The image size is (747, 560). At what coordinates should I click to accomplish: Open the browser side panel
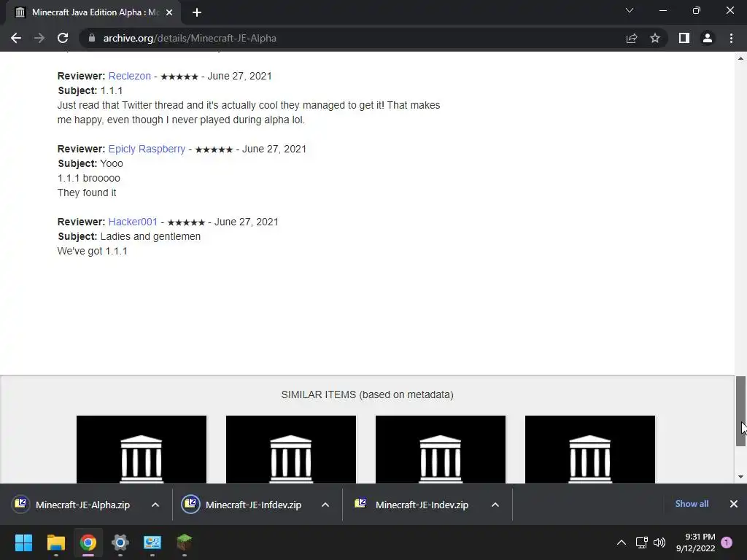684,38
